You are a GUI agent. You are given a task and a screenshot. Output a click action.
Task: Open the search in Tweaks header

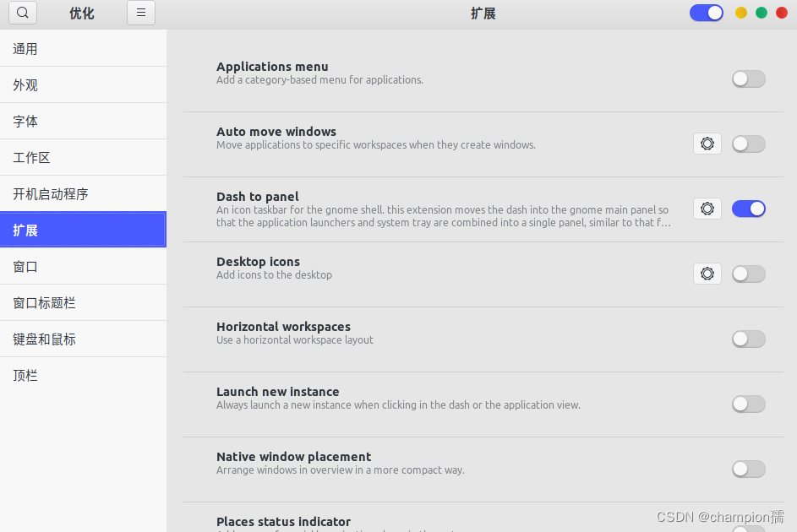coord(23,13)
